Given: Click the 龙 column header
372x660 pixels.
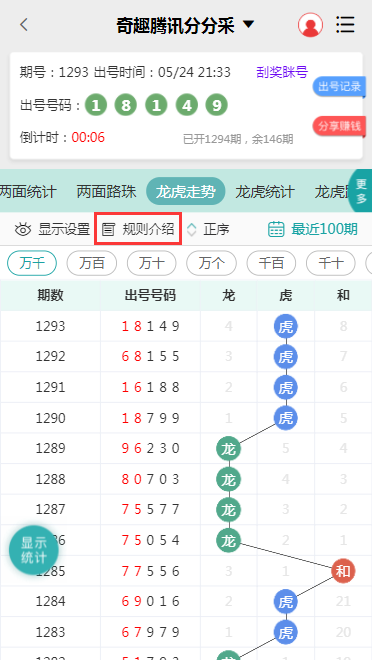Looking at the screenshot, I should pyautogui.click(x=229, y=295).
